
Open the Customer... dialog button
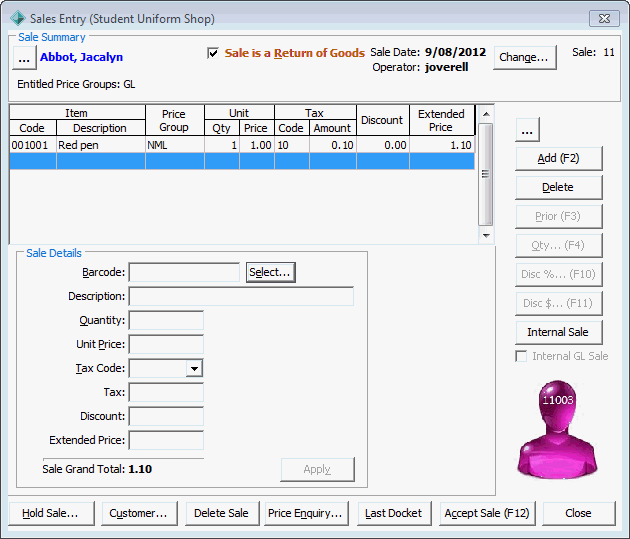point(139,513)
